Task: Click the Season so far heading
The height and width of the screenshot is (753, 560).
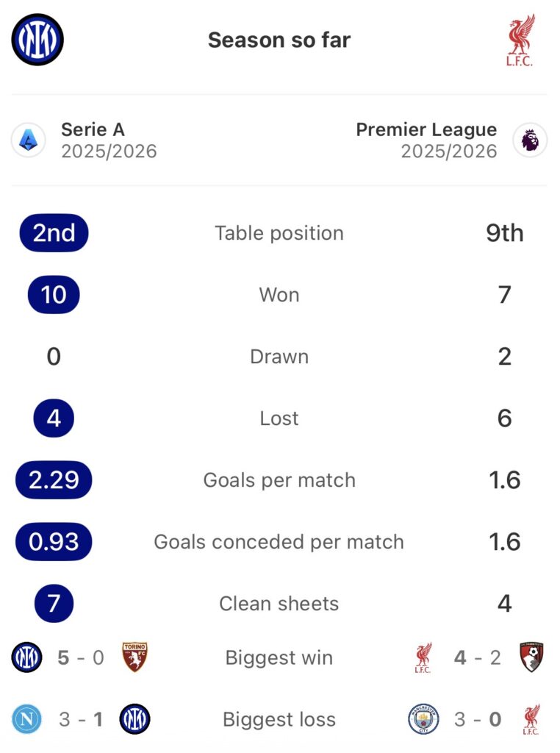Action: (x=279, y=40)
